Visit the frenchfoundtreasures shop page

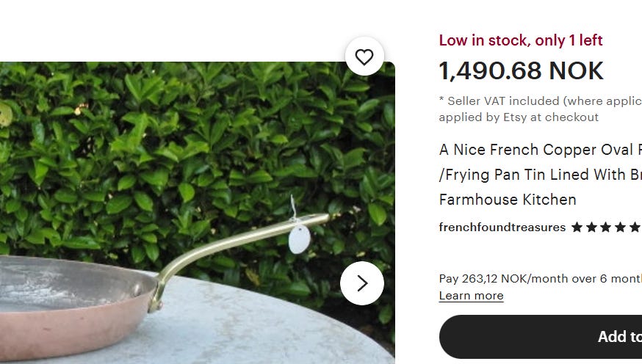click(502, 227)
